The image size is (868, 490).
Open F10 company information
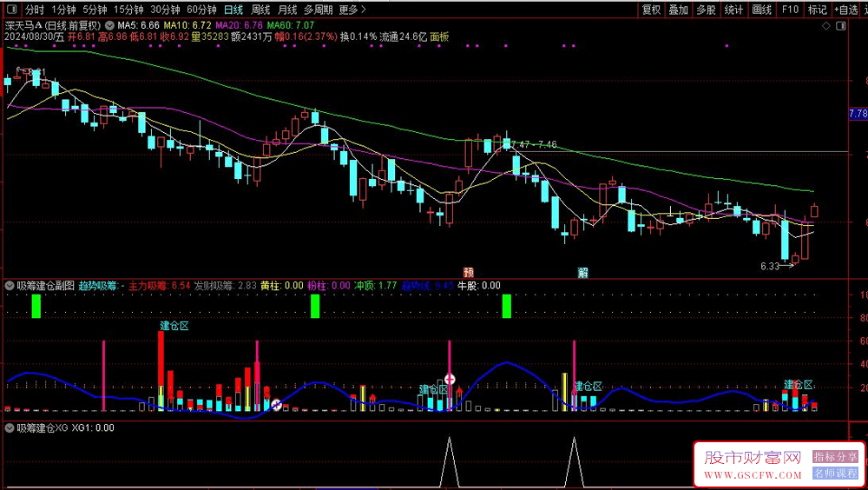pyautogui.click(x=790, y=10)
